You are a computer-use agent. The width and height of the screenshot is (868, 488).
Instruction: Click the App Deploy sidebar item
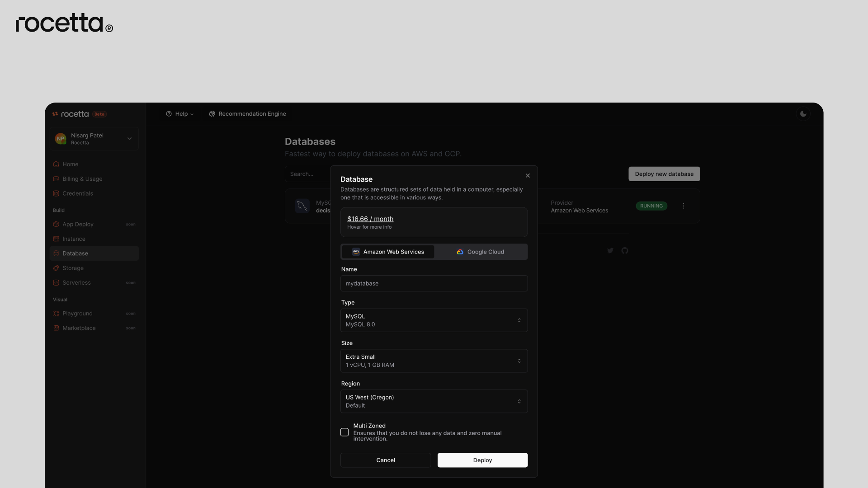pyautogui.click(x=94, y=225)
